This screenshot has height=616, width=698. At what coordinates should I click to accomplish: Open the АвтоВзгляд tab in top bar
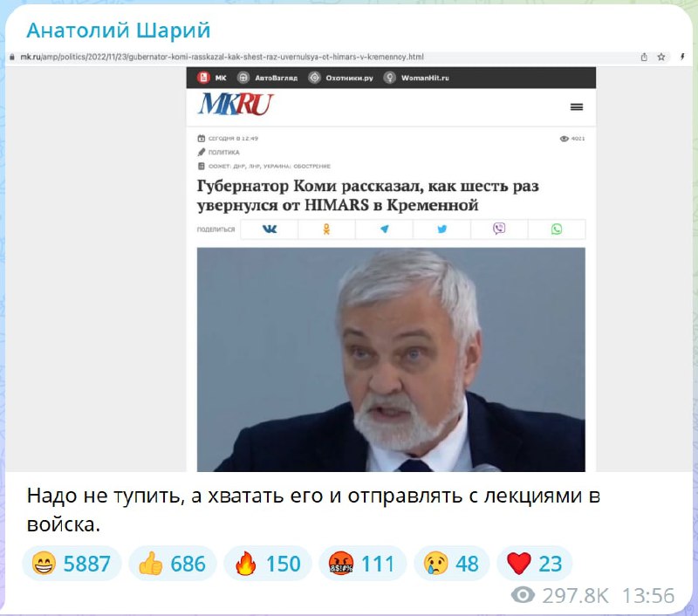(267, 78)
